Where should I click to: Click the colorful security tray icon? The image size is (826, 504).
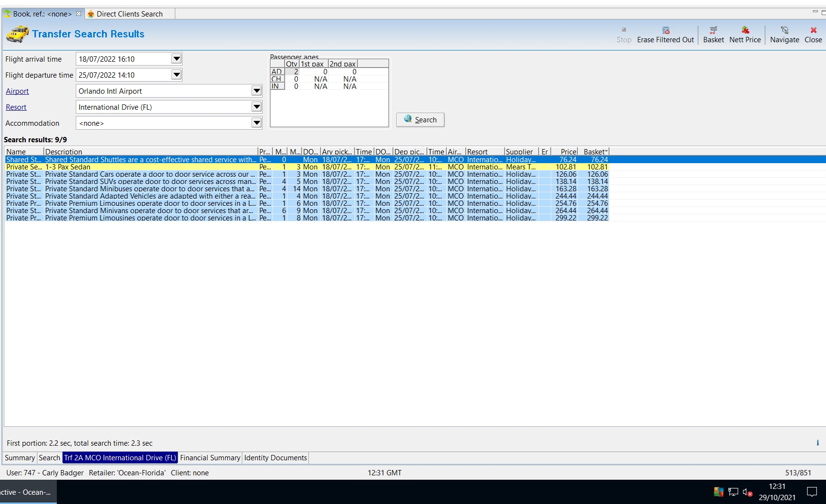tap(719, 492)
